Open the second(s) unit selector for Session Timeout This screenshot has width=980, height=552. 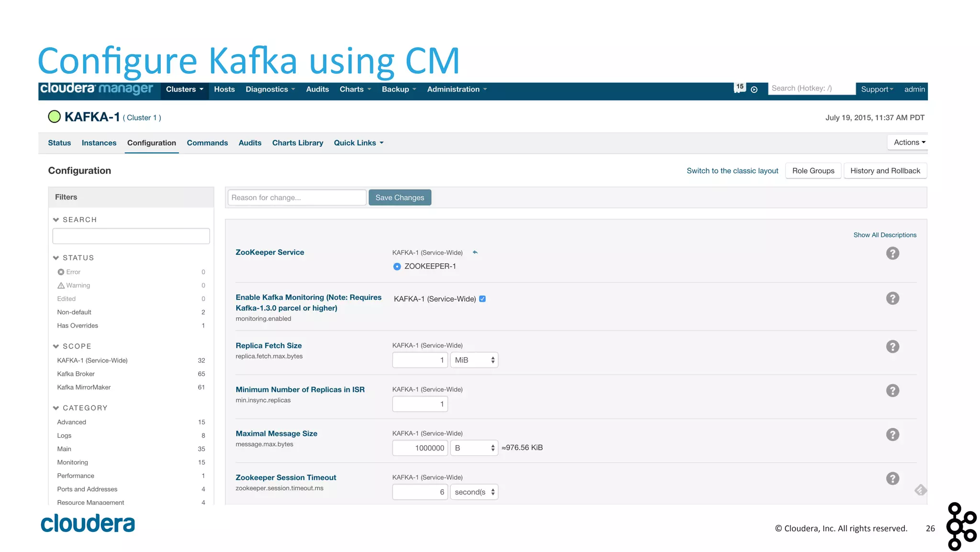coord(474,492)
